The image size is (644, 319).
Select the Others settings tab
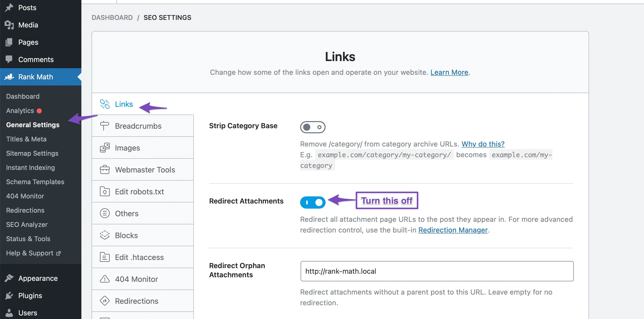143,213
